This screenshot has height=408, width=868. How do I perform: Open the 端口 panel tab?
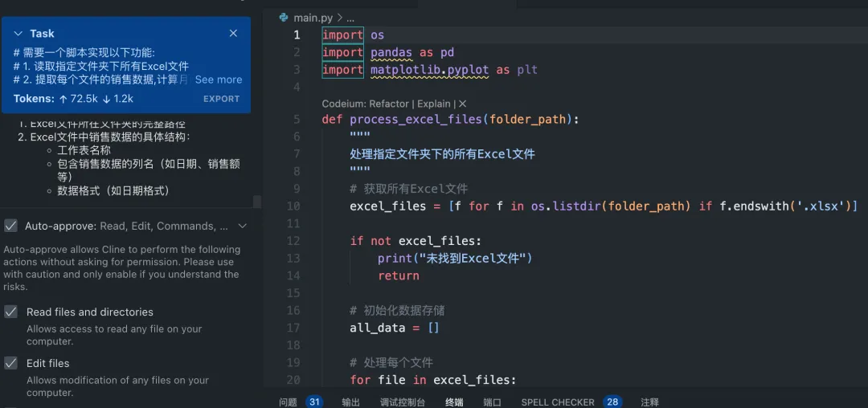click(492, 402)
